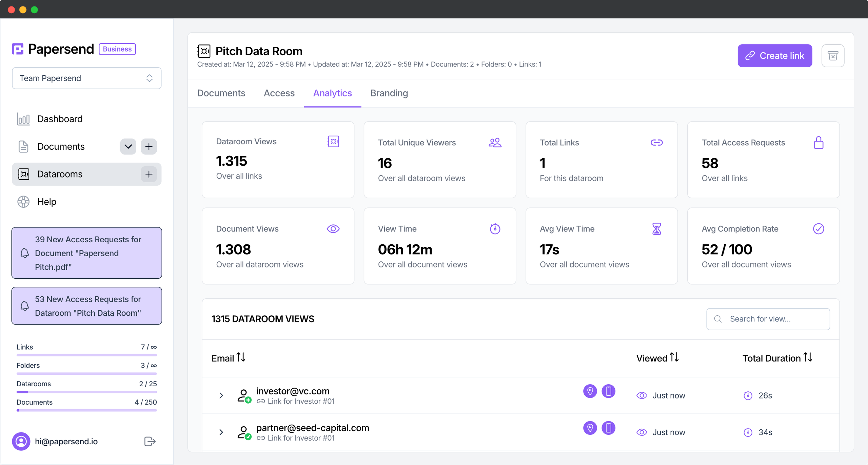Select the Datarooms sidebar icon
868x465 pixels.
click(x=23, y=174)
